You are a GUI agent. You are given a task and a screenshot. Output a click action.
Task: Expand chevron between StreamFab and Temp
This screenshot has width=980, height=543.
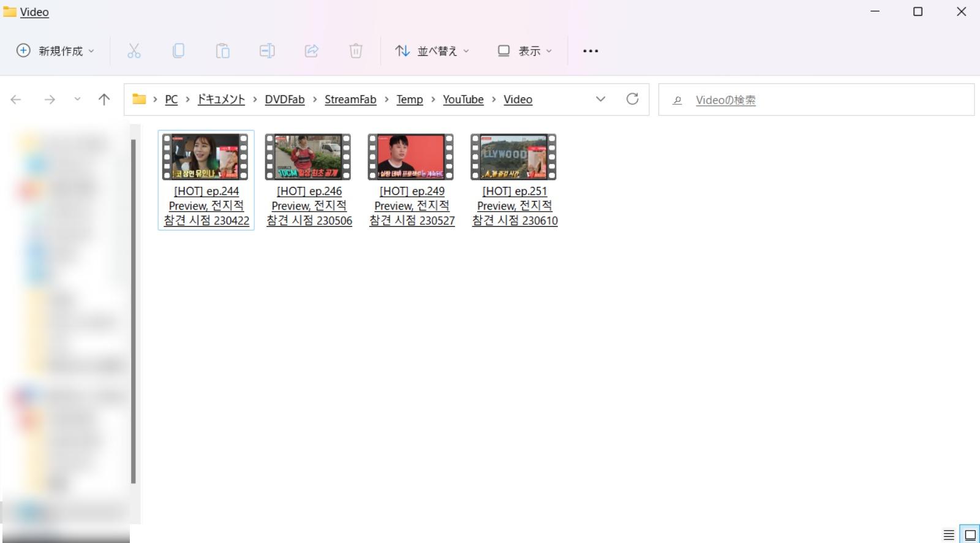pos(386,99)
